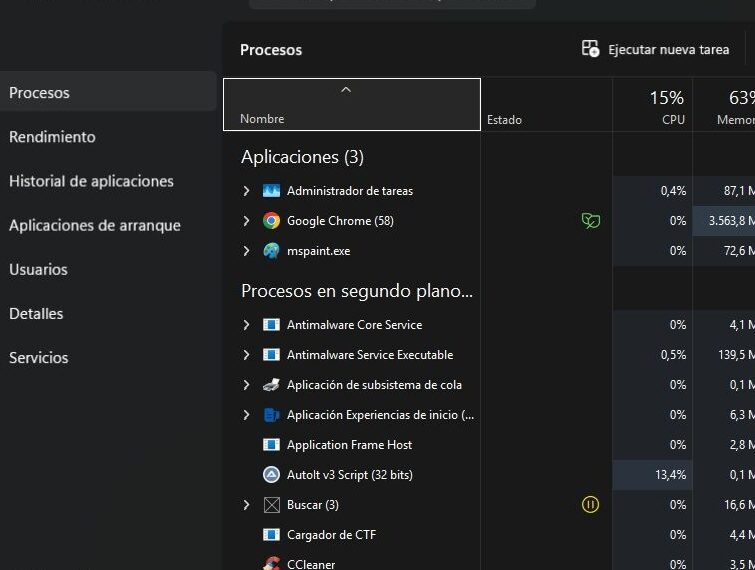
Task: Select the Aplicación de subsistema de cola name
Action: coord(374,385)
